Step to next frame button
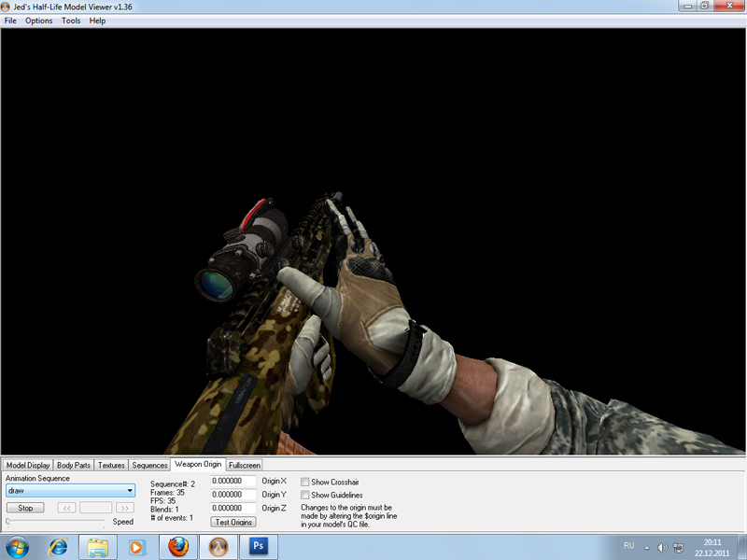 [x=125, y=508]
